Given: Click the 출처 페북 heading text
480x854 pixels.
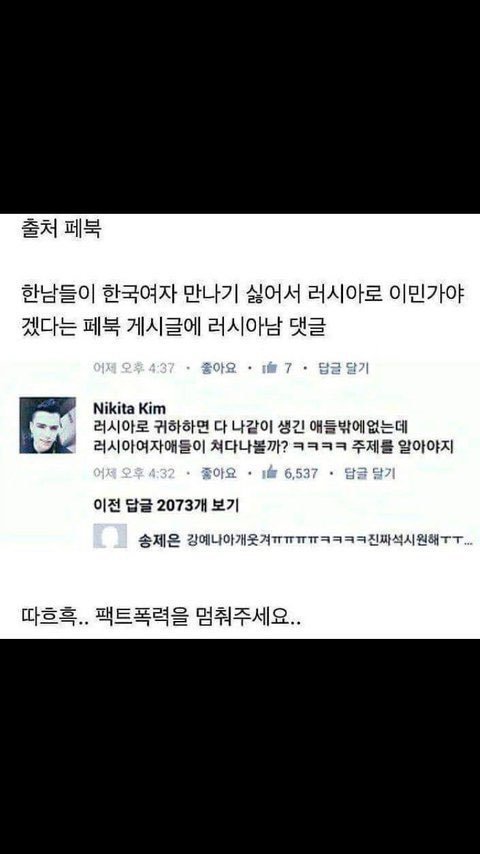Looking at the screenshot, I should click(61, 228).
